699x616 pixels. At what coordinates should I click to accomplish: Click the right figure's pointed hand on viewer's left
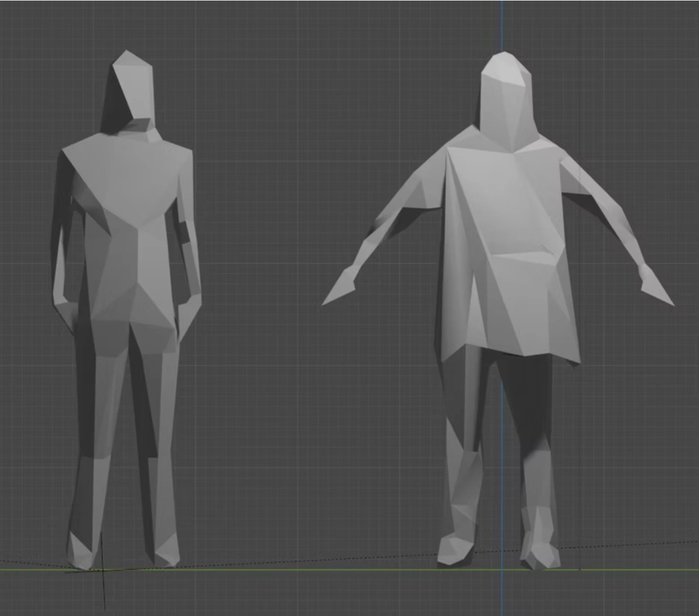pyautogui.click(x=339, y=288)
